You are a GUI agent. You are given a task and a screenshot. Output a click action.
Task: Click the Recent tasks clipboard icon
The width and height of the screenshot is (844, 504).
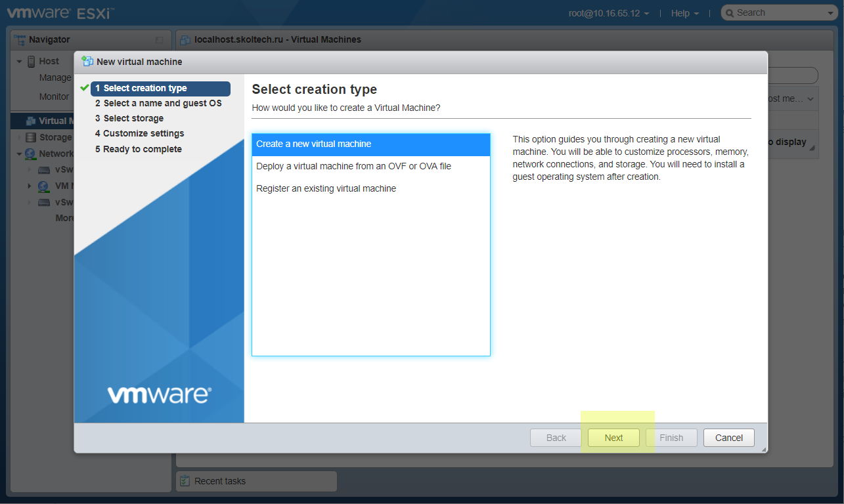(x=185, y=481)
